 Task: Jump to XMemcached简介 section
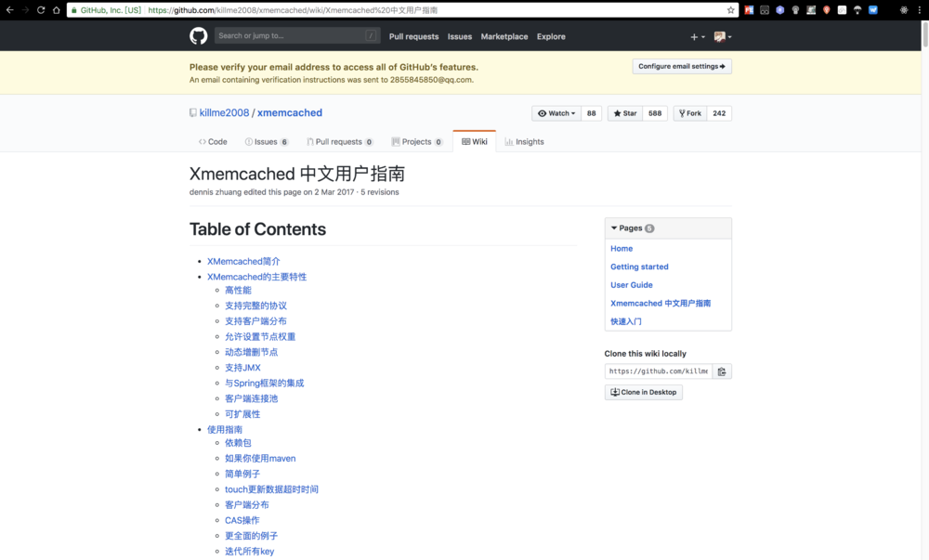click(x=243, y=261)
